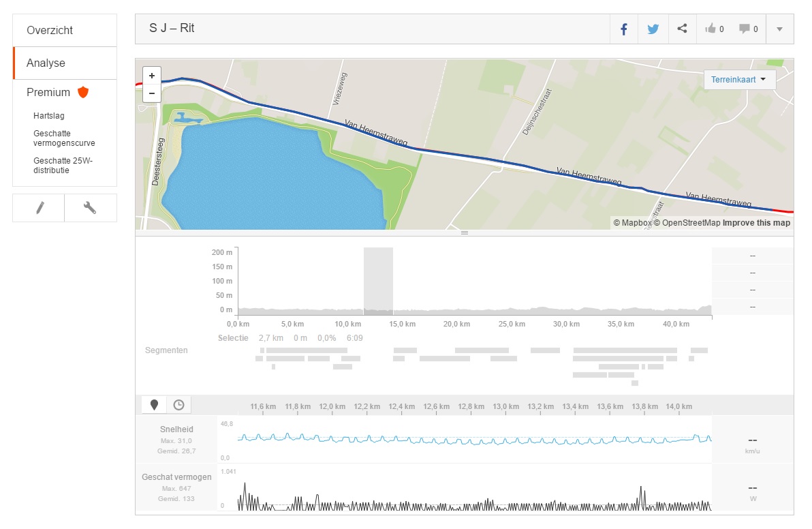This screenshot has width=812, height=529.
Task: Expand the Premium section
Action: (x=48, y=92)
